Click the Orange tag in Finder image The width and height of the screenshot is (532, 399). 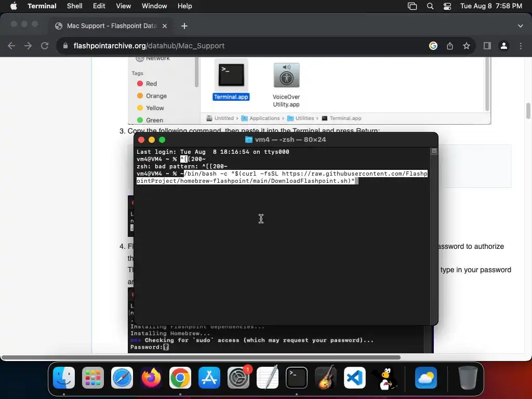point(152,96)
